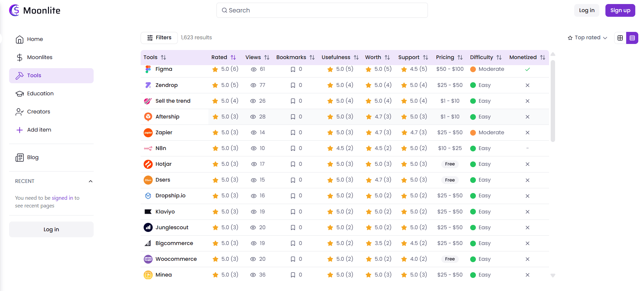This screenshot has height=291, width=644.
Task: Focus the Search input field
Action: tap(322, 10)
